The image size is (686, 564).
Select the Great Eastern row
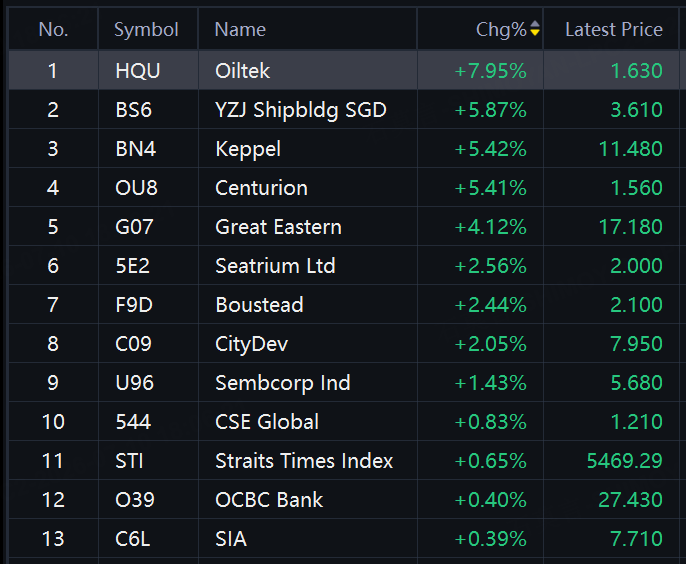tap(344, 226)
